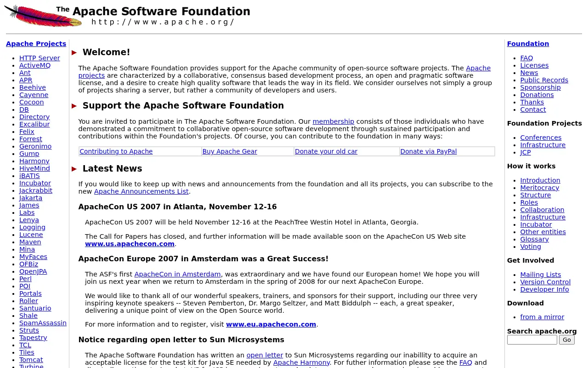Click the Donate your old car link
The height and width of the screenshot is (368, 588).
(x=326, y=151)
